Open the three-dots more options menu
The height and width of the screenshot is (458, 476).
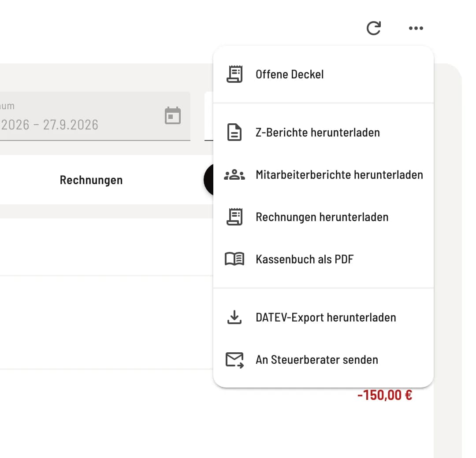tap(416, 28)
